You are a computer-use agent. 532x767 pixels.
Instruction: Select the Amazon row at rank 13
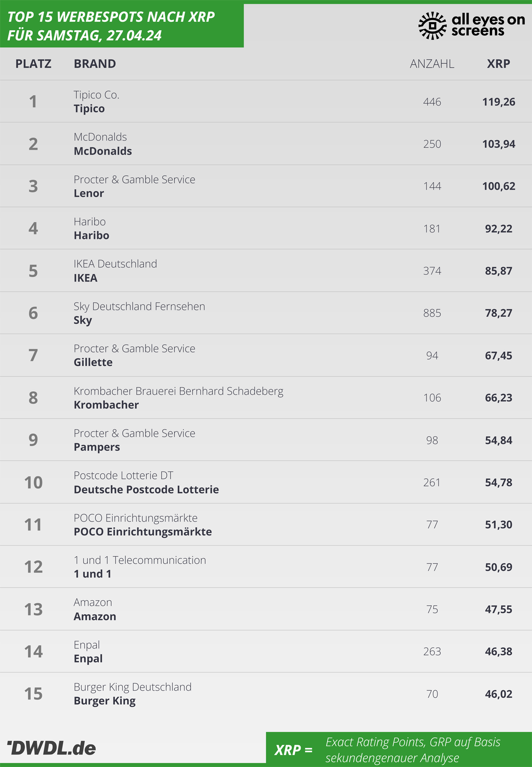click(266, 609)
